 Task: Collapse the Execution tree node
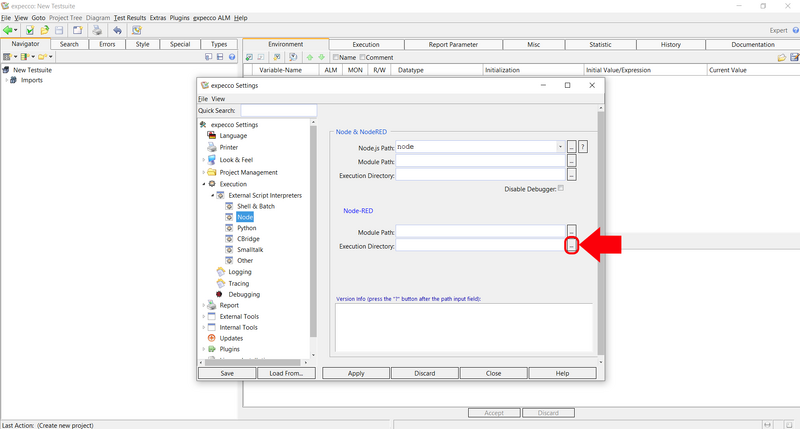204,184
